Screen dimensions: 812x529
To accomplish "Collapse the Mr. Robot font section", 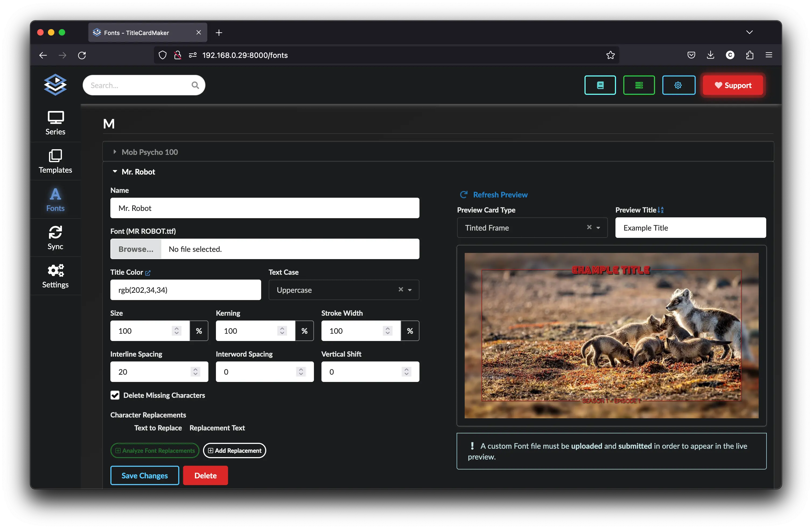I will (x=138, y=172).
